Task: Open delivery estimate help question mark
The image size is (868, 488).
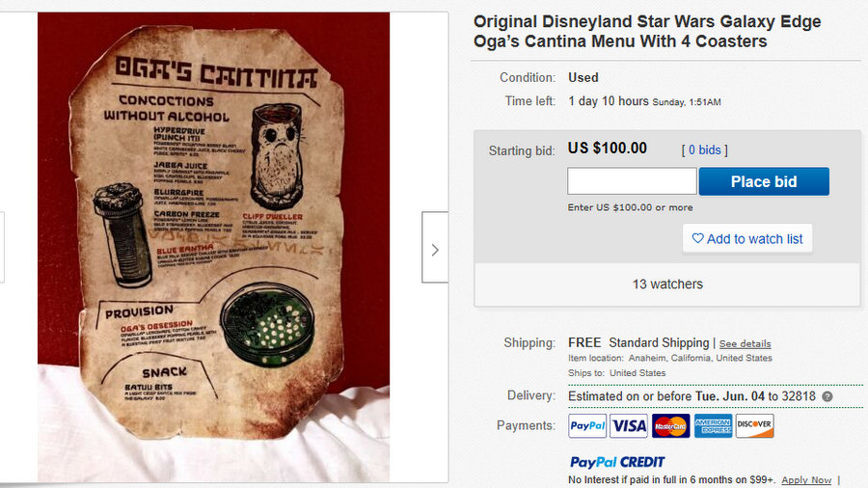Action: [x=827, y=396]
